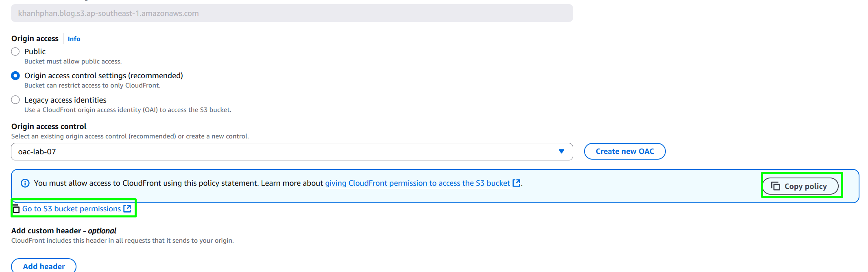868x272 pixels.
Task: Open the Go to S3 bucket permissions link
Action: pyautogui.click(x=72, y=208)
